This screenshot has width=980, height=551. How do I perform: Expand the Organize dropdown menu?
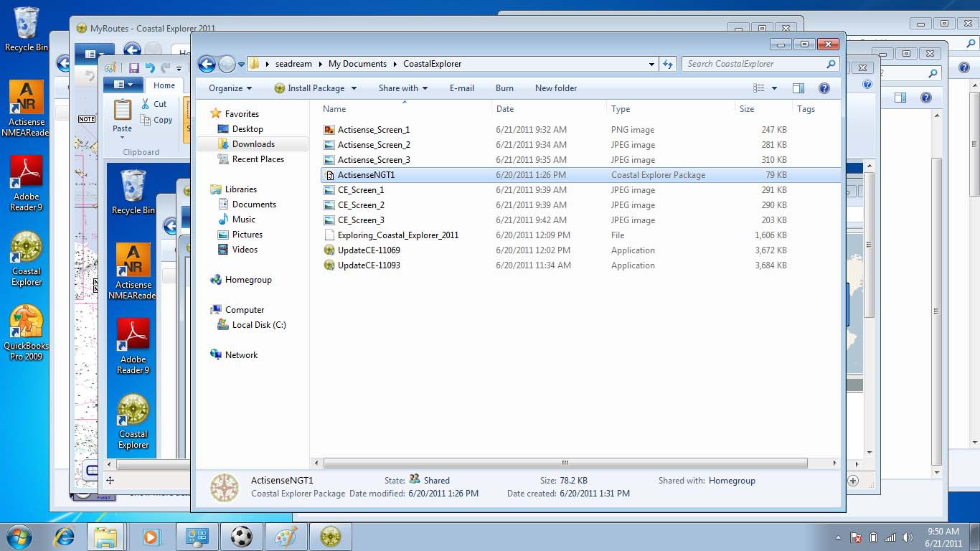(230, 88)
